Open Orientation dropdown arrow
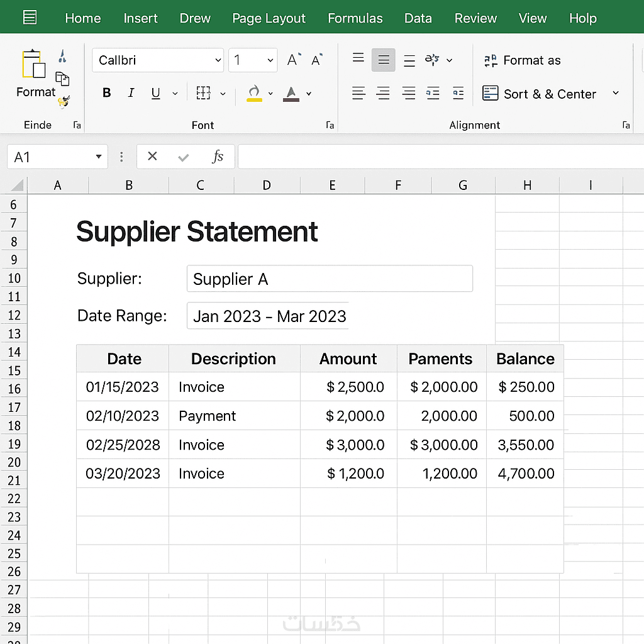 pos(449,60)
